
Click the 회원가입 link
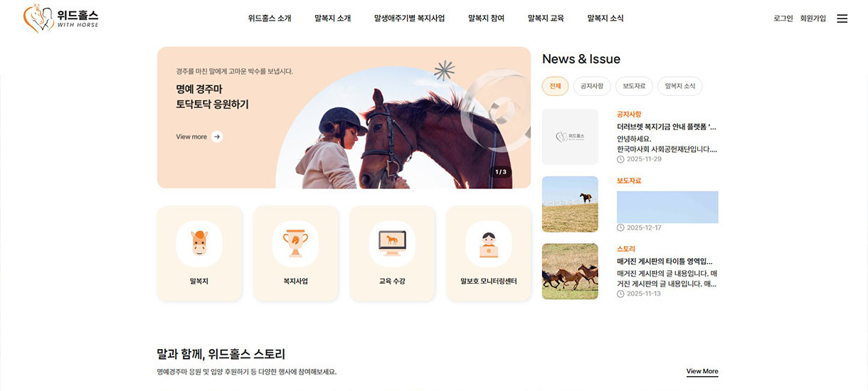point(813,18)
